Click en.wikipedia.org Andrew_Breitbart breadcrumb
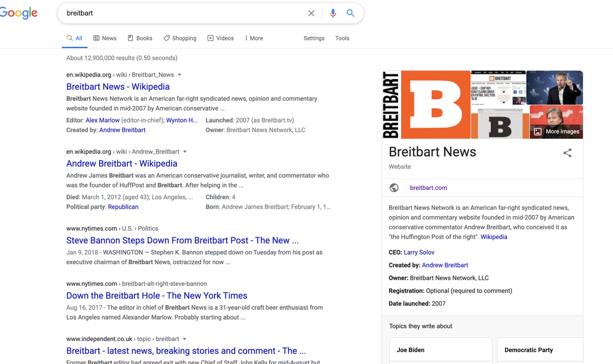The image size is (613, 364). 123,152
